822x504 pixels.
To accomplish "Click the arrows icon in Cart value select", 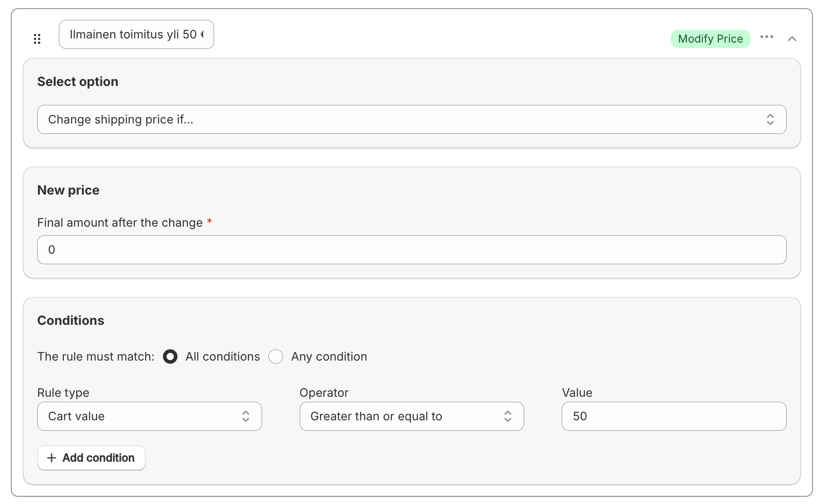I will (246, 416).
